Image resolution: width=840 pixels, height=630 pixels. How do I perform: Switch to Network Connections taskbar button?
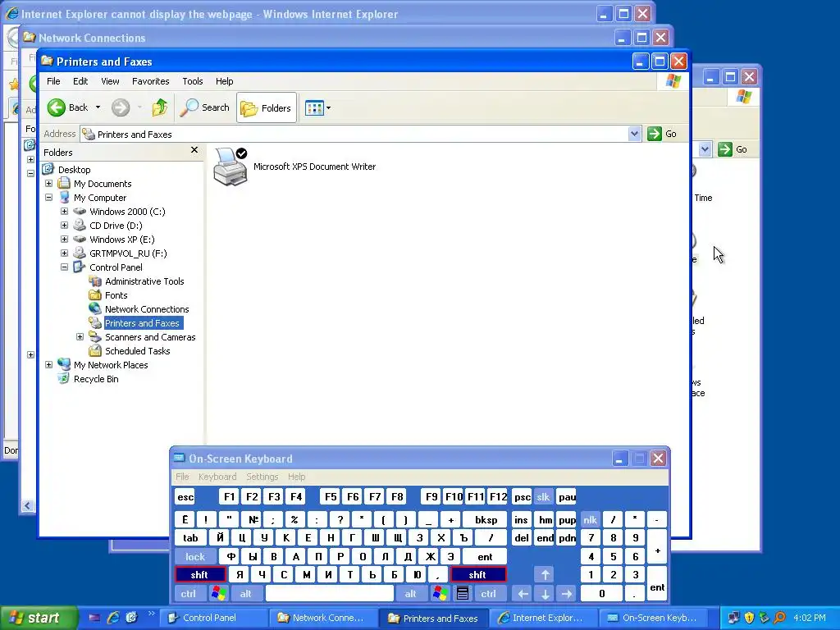point(323,618)
